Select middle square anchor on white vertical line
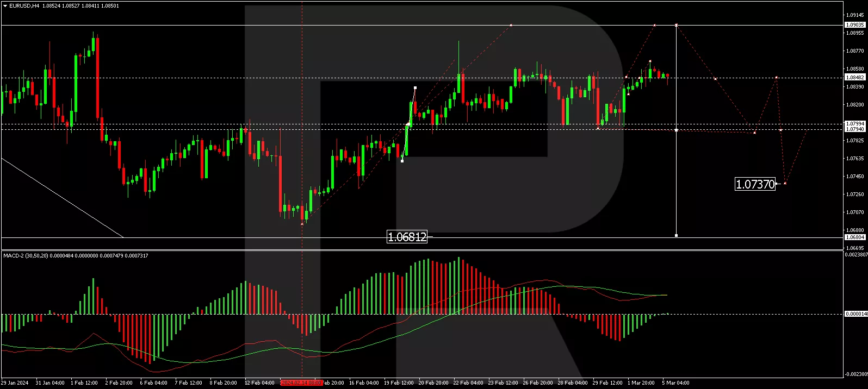This screenshot has height=389, width=868. coord(676,130)
